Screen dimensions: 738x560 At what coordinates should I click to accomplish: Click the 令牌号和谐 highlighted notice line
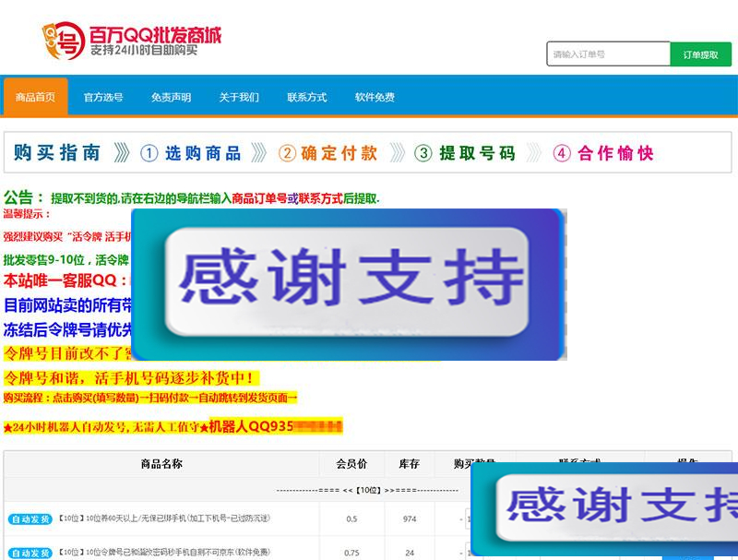coord(131,378)
